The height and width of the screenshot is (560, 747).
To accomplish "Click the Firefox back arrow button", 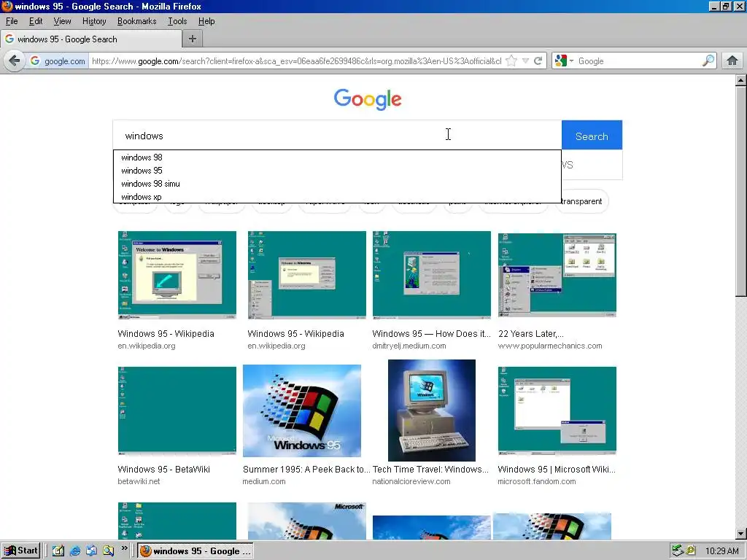I will (x=15, y=61).
